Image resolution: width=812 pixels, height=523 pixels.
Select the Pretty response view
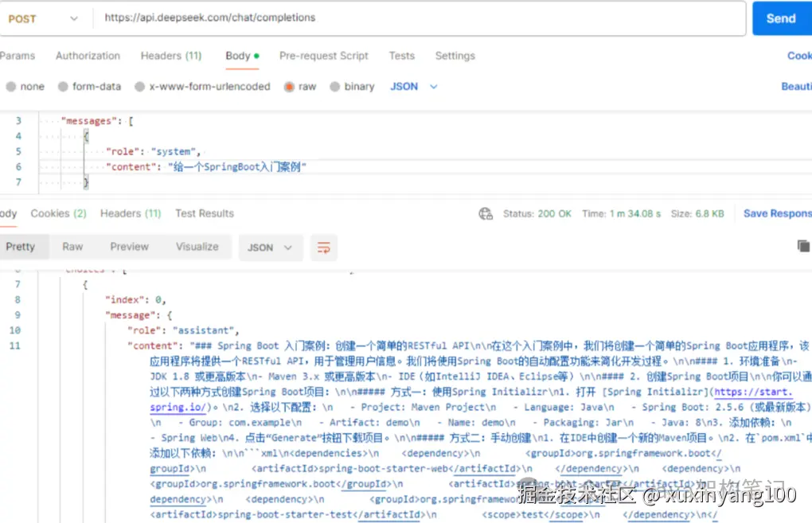coord(21,247)
